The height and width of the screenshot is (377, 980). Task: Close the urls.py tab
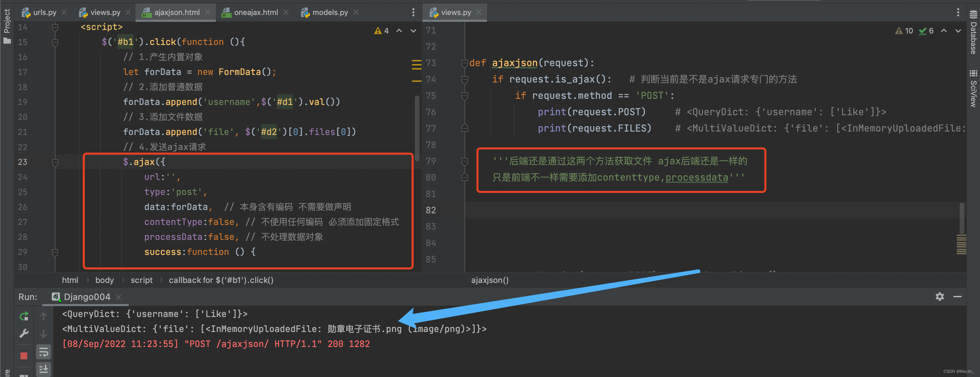64,12
